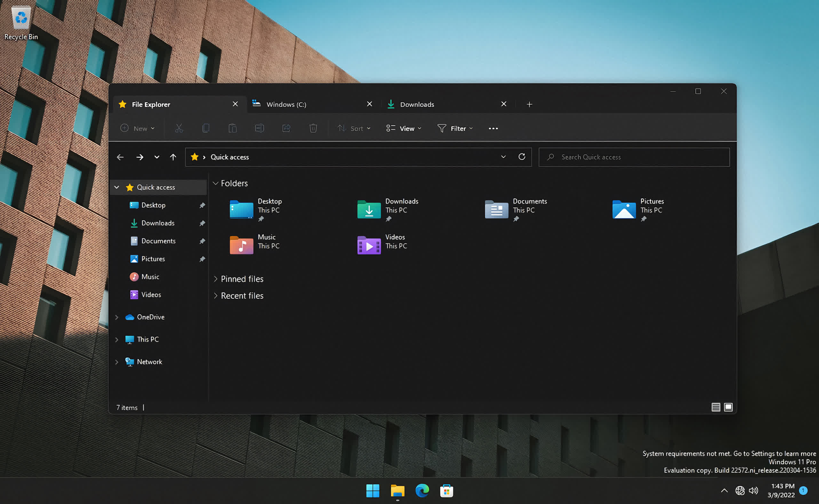819x504 pixels.
Task: Click the Videos folder icon
Action: 369,244
